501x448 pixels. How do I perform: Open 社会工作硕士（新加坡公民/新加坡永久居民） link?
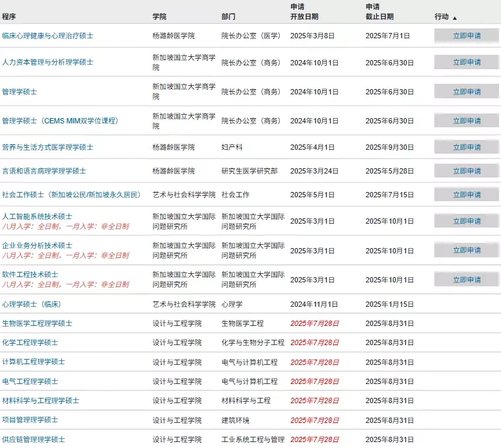click(71, 195)
